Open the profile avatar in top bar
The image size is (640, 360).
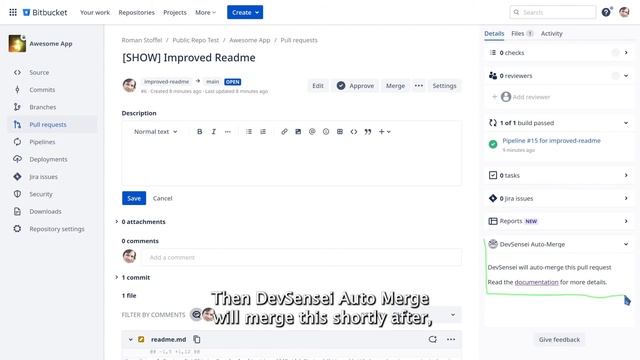624,12
